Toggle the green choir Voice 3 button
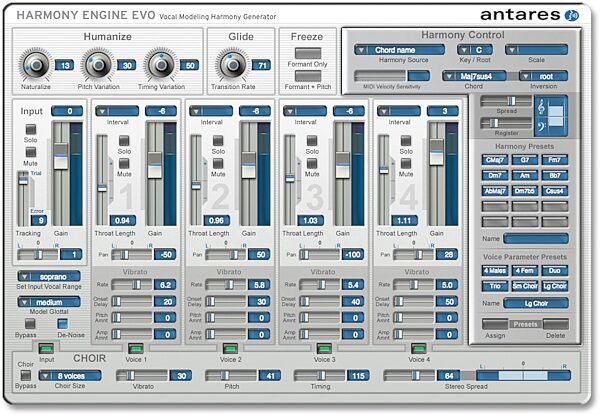Viewport: 600px width, 415px height. pyautogui.click(x=324, y=348)
